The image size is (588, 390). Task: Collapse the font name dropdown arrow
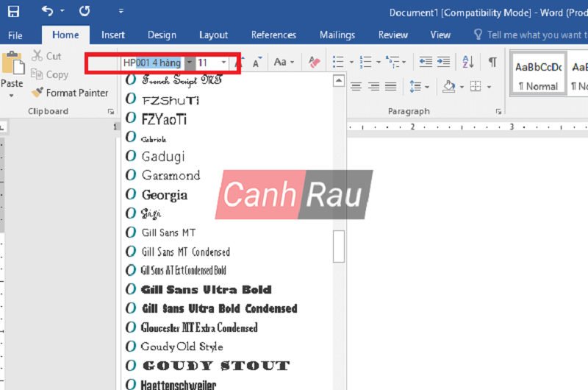190,63
